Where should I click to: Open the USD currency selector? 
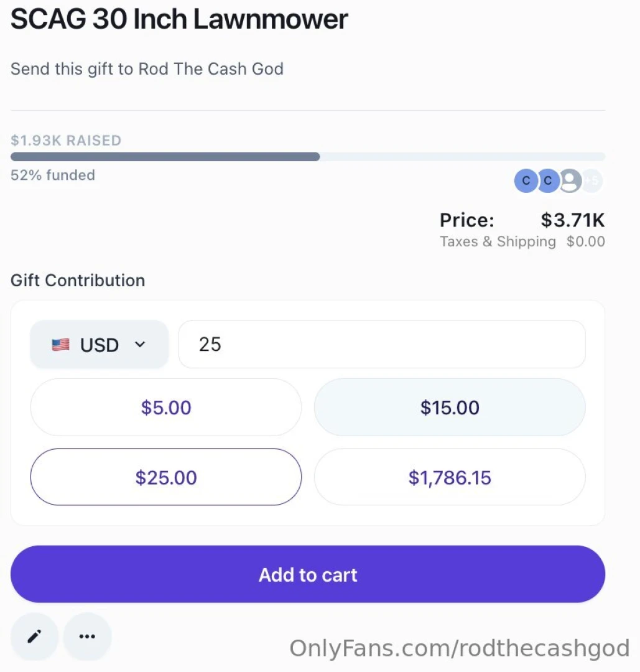point(99,344)
